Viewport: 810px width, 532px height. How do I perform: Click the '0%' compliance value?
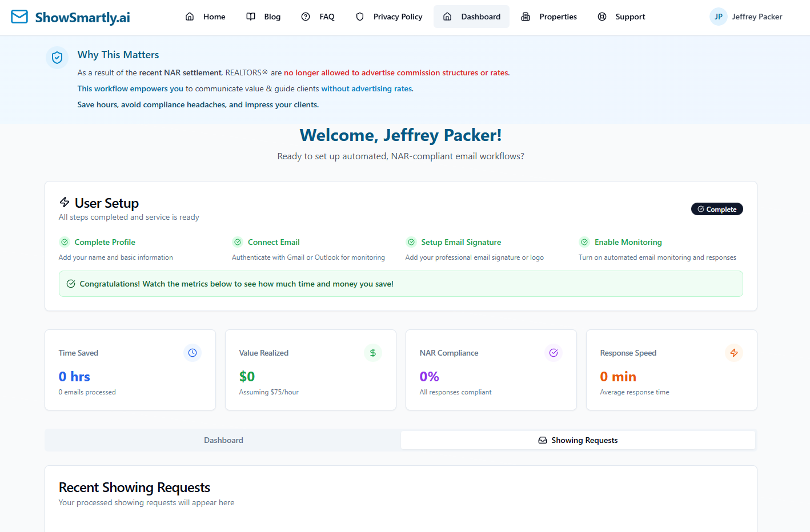pyautogui.click(x=430, y=376)
